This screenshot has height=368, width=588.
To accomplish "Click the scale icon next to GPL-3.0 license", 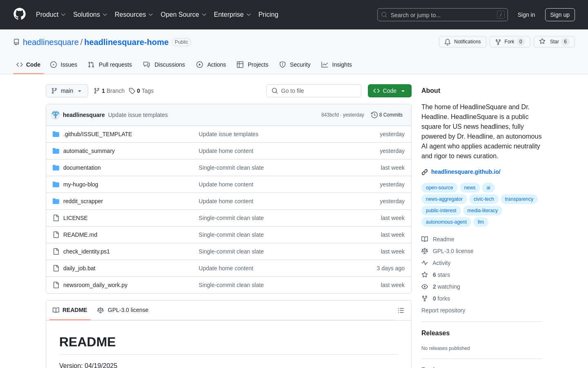I will (425, 251).
